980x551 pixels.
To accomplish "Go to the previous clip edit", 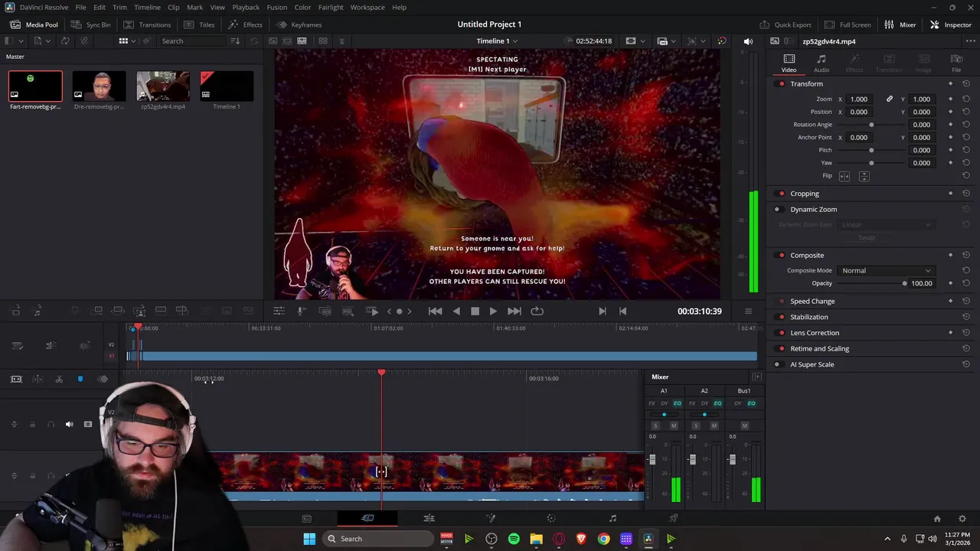I will tap(622, 311).
